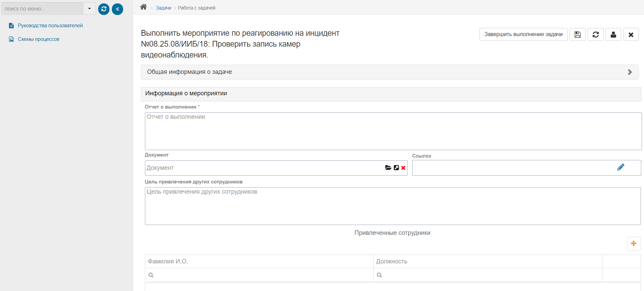Open Руководства пользователей menu item
The image size is (644, 291).
coord(50,26)
